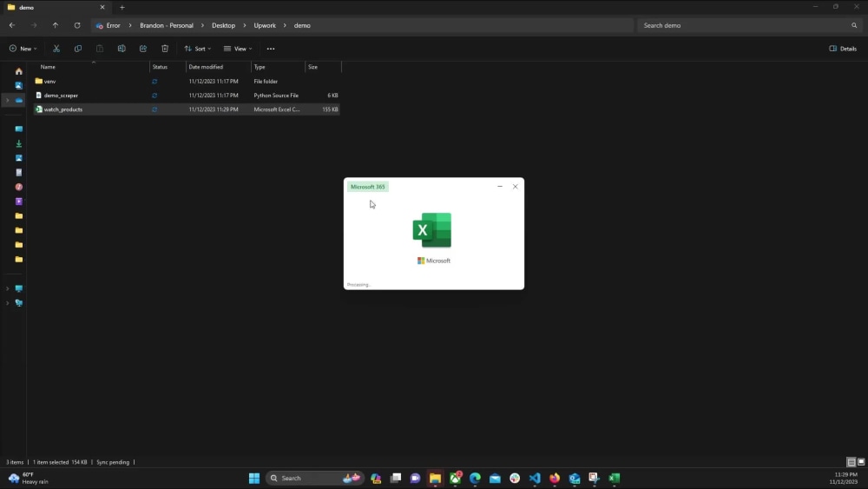The image size is (868, 489).
Task: Expand the Network tree node
Action: tap(7, 303)
